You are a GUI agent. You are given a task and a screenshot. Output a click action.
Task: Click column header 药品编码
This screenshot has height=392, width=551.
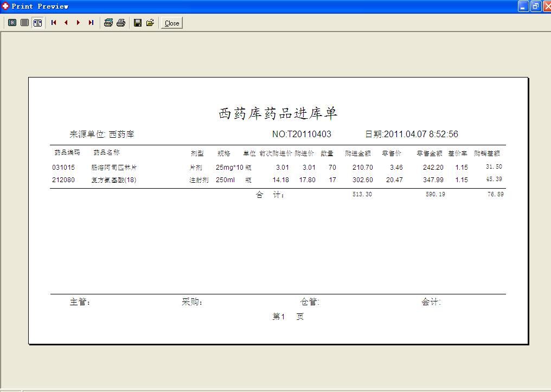67,152
